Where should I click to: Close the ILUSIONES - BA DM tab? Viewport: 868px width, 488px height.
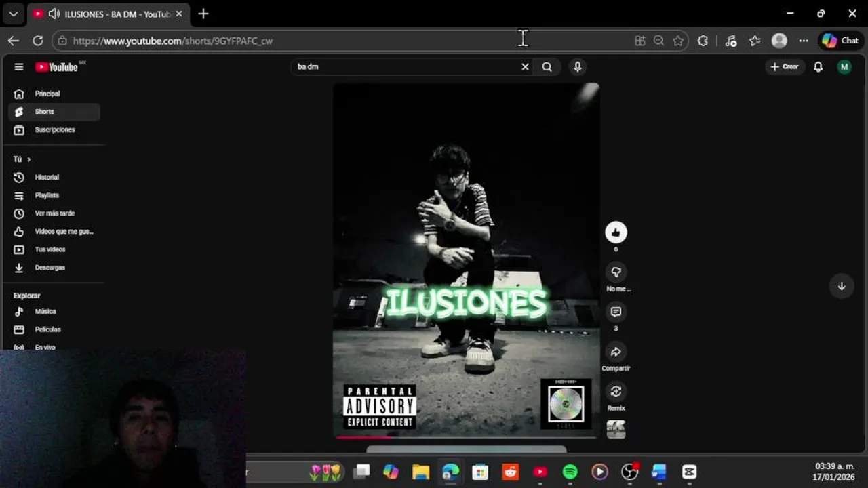coord(179,14)
